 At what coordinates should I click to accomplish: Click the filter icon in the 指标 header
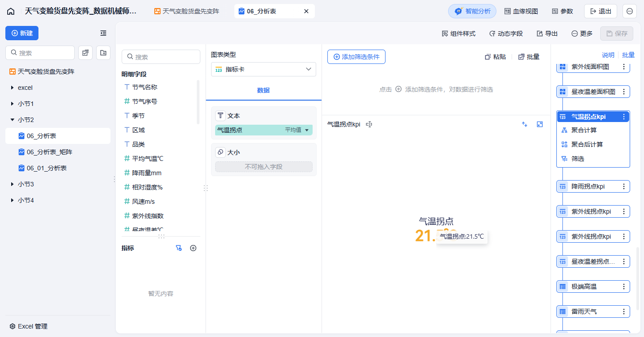(179, 248)
